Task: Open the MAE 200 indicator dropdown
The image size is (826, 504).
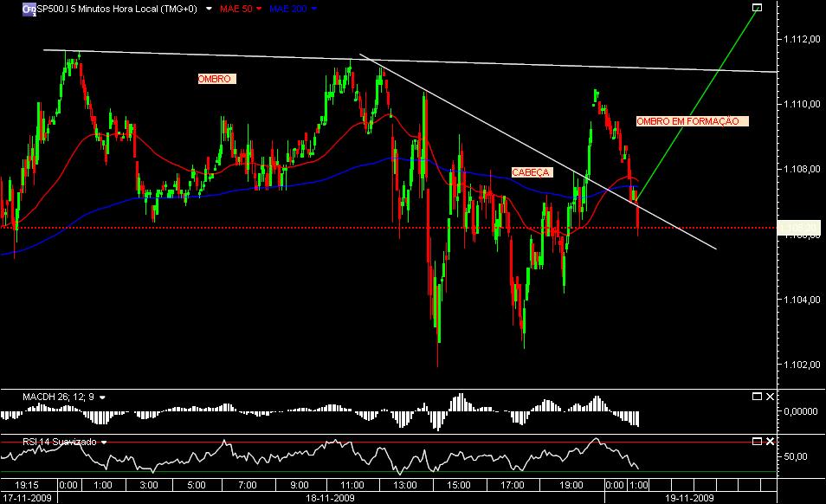Action: 314,9
